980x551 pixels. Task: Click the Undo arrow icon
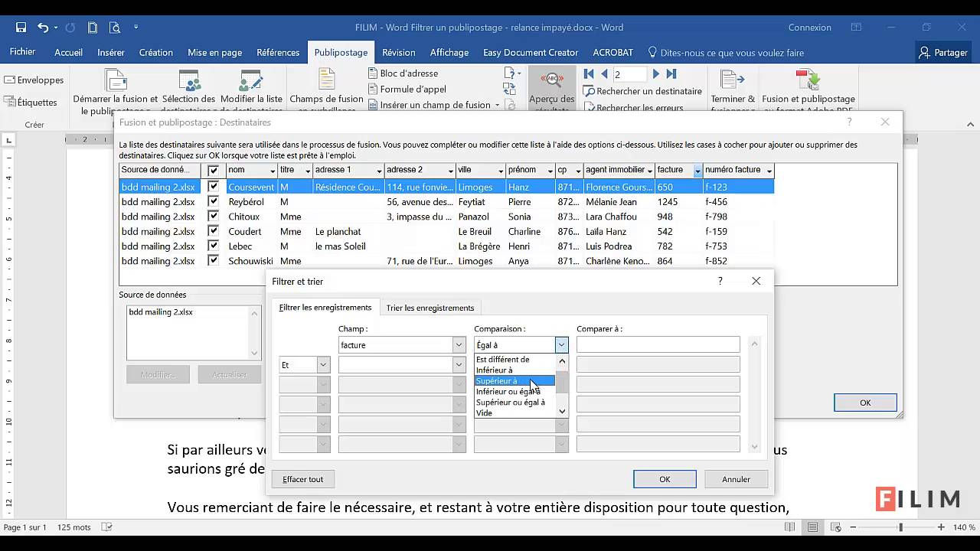click(x=43, y=28)
